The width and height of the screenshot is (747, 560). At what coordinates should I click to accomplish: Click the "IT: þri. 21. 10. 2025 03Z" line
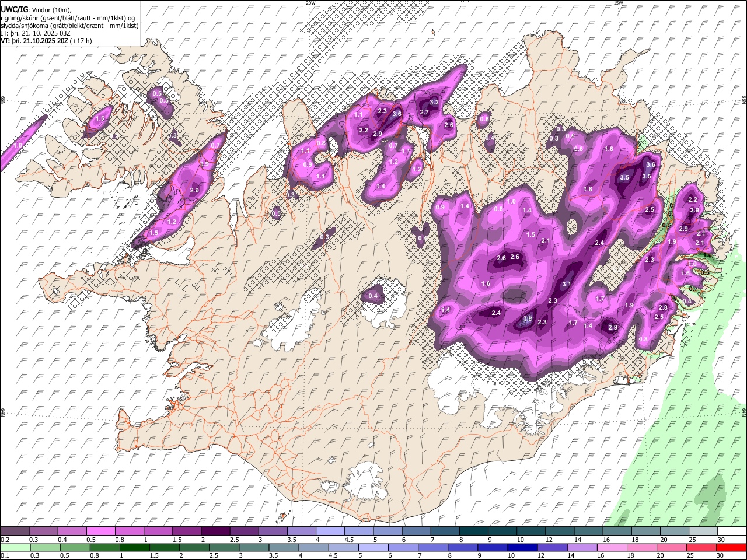click(36, 33)
